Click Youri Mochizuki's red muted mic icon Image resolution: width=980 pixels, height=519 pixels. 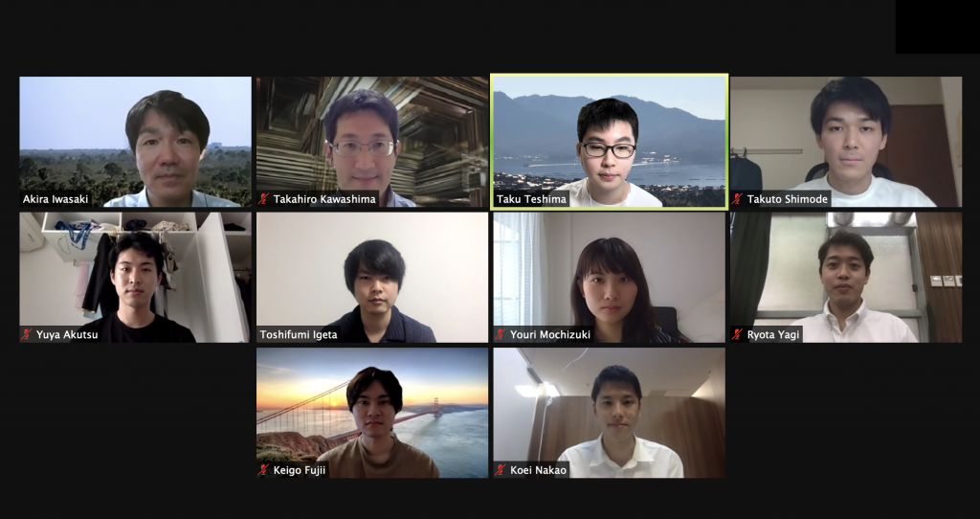coord(500,334)
